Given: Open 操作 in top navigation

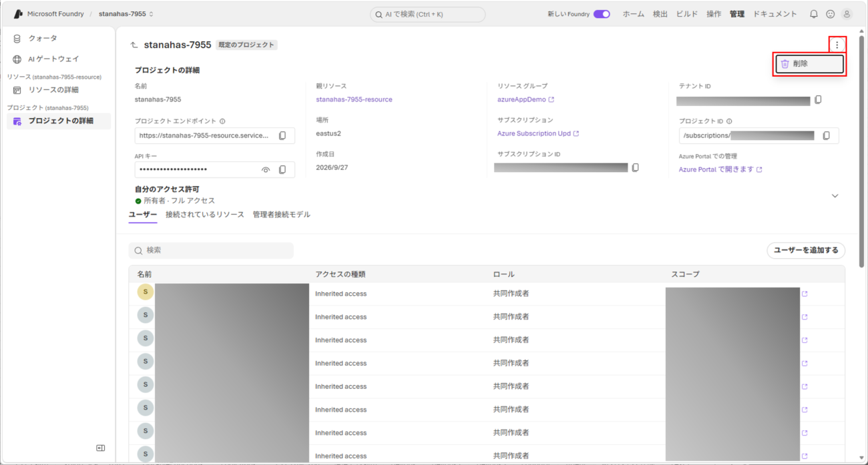Looking at the screenshot, I should tap(714, 14).
